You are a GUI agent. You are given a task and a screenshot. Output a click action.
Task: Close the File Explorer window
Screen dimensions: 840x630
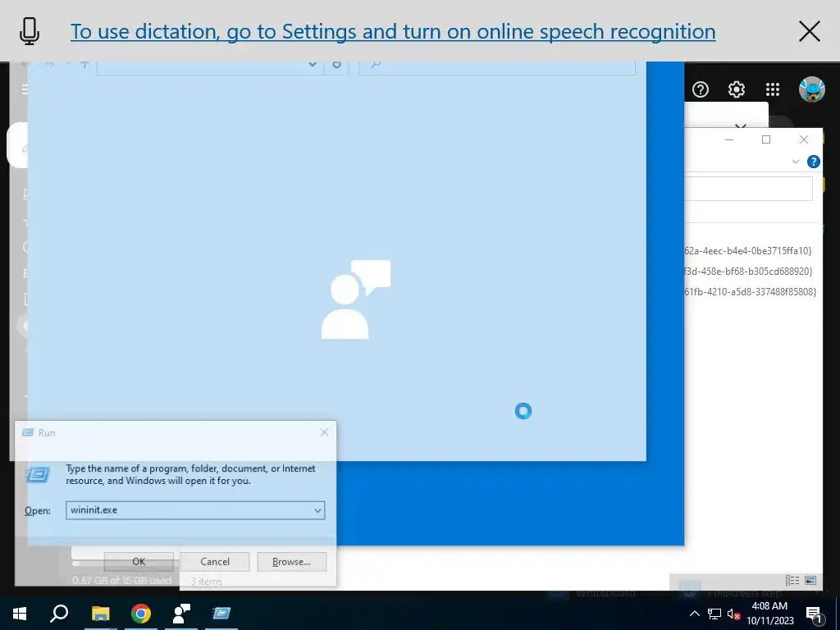804,139
